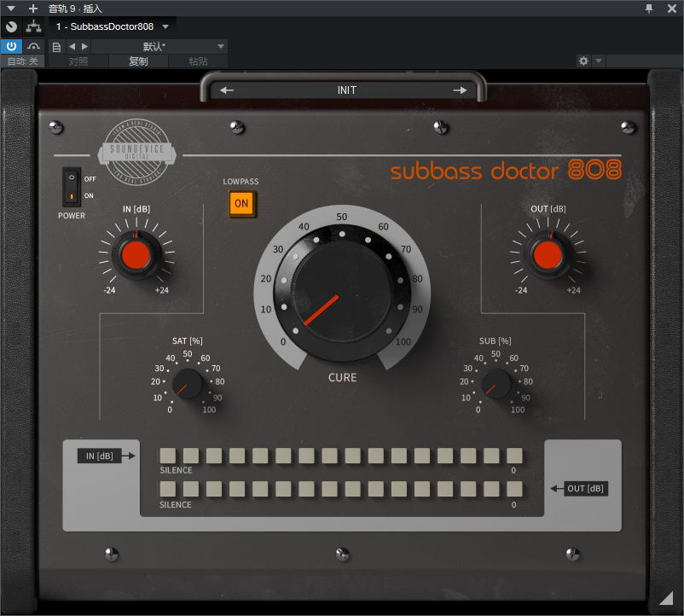Expand the SubbassDoctor808 plugin dropdown

[165, 26]
